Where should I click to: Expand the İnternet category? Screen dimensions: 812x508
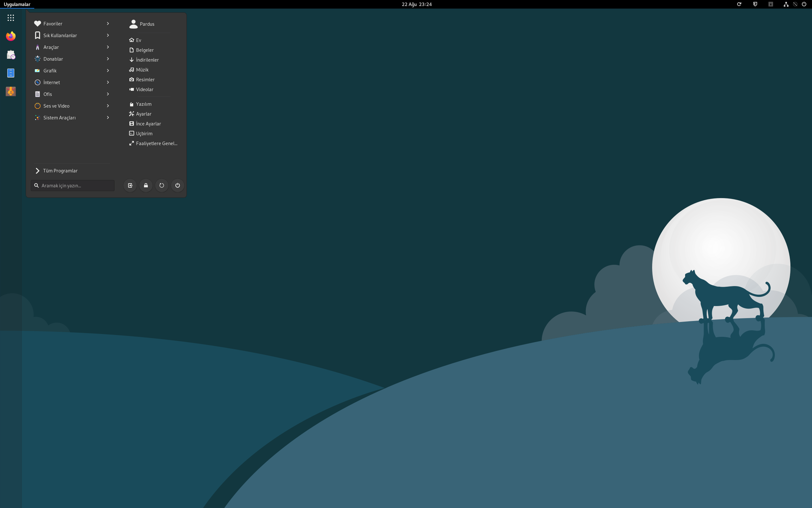pyautogui.click(x=72, y=82)
